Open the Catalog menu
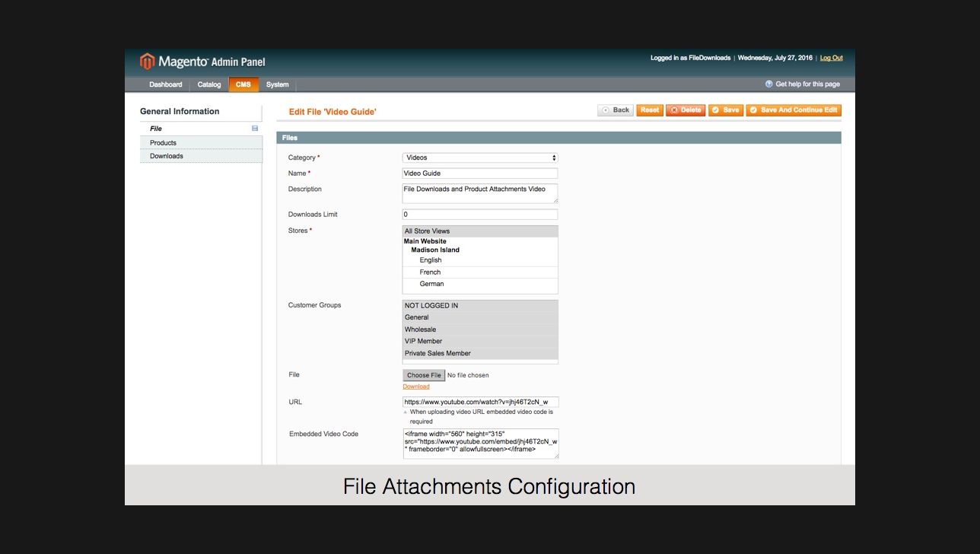980x554 pixels. pos(209,84)
